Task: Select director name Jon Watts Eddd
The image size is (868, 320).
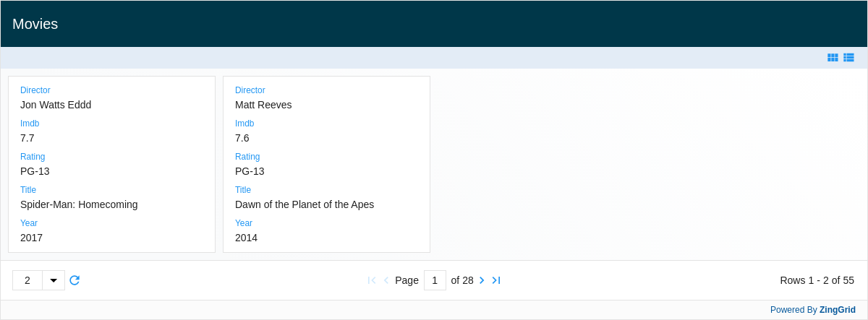Action: pos(56,105)
